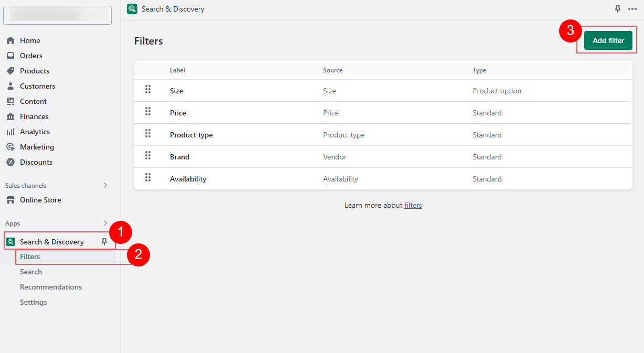Click the Online Store storefront icon
644x353 pixels.
[10, 200]
